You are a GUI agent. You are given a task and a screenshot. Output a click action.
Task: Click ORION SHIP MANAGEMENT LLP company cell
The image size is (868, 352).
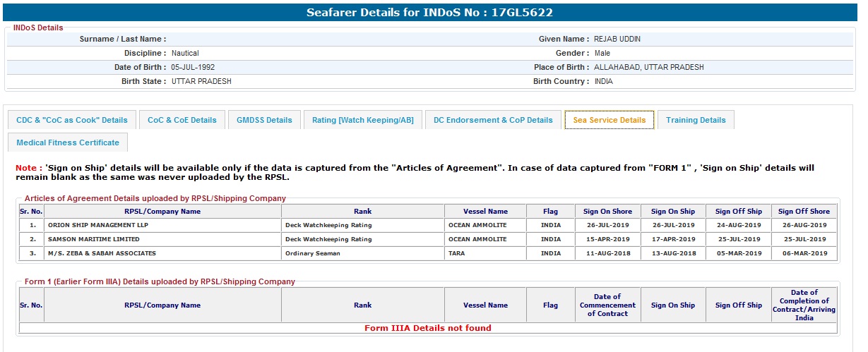(x=98, y=225)
